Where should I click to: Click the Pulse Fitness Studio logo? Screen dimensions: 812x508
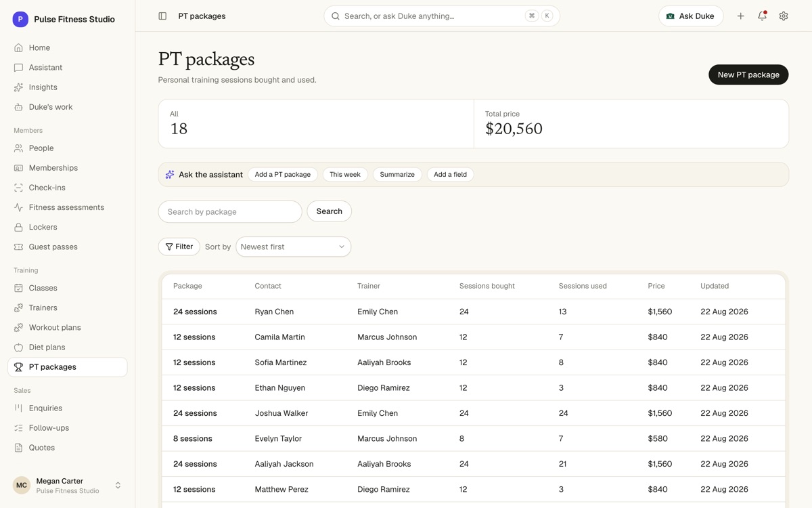(20, 19)
